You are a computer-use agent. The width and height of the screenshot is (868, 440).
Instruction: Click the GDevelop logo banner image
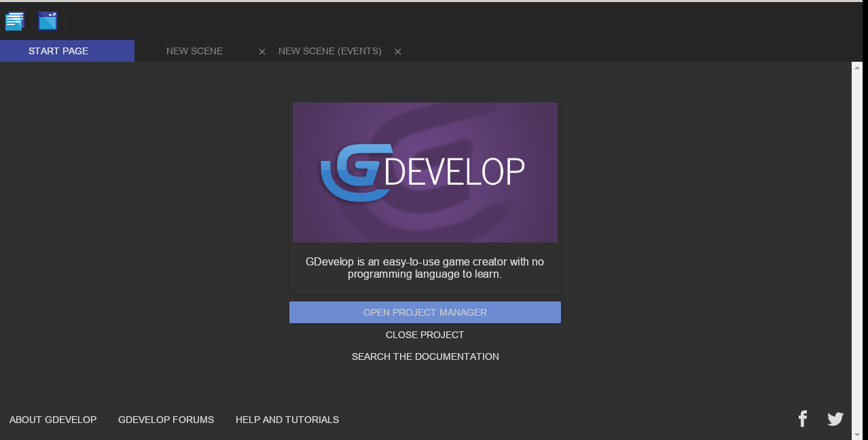(x=425, y=172)
